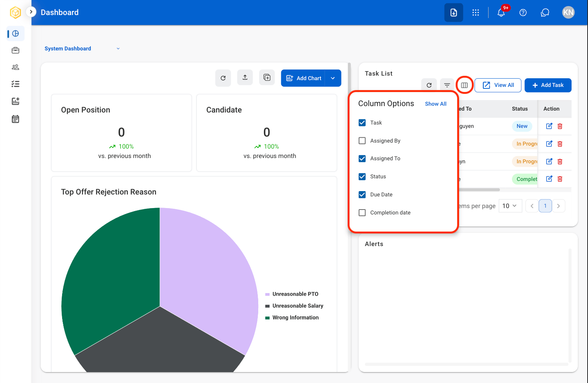Go to next page of tasks
Screen dimensions: 588x383
559,206
